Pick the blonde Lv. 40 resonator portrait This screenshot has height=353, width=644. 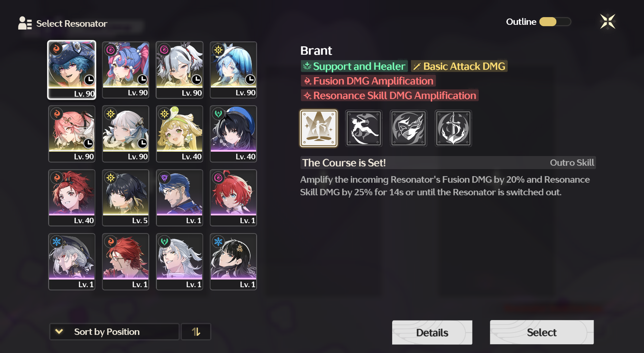tap(180, 134)
